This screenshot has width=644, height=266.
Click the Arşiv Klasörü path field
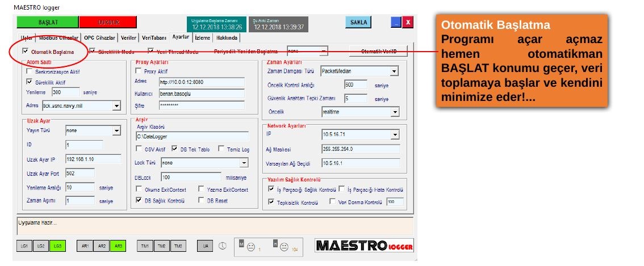(x=192, y=136)
